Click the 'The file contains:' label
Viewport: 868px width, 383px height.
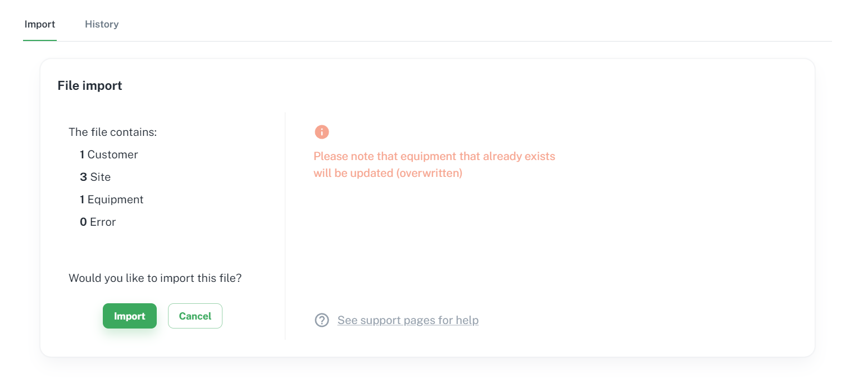(113, 132)
